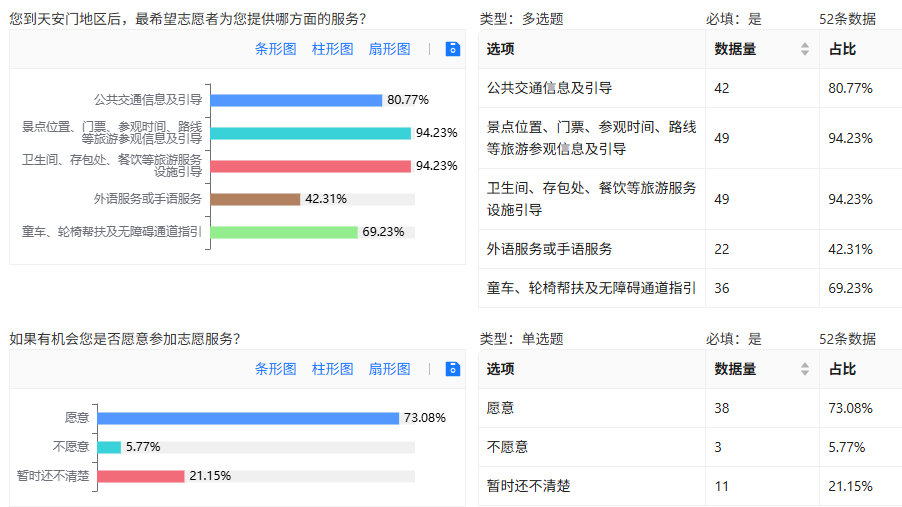Click the 外语服务或手语服务 table row

[690, 249]
